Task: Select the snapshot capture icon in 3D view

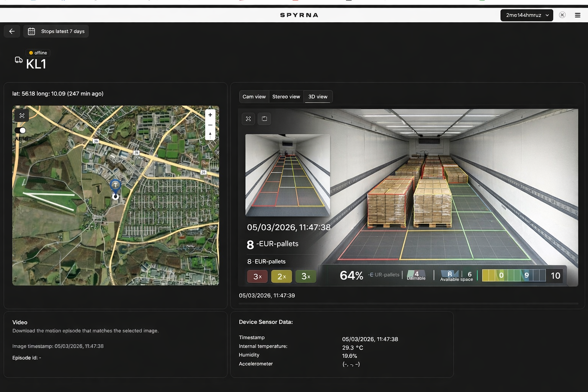Action: 248,119
